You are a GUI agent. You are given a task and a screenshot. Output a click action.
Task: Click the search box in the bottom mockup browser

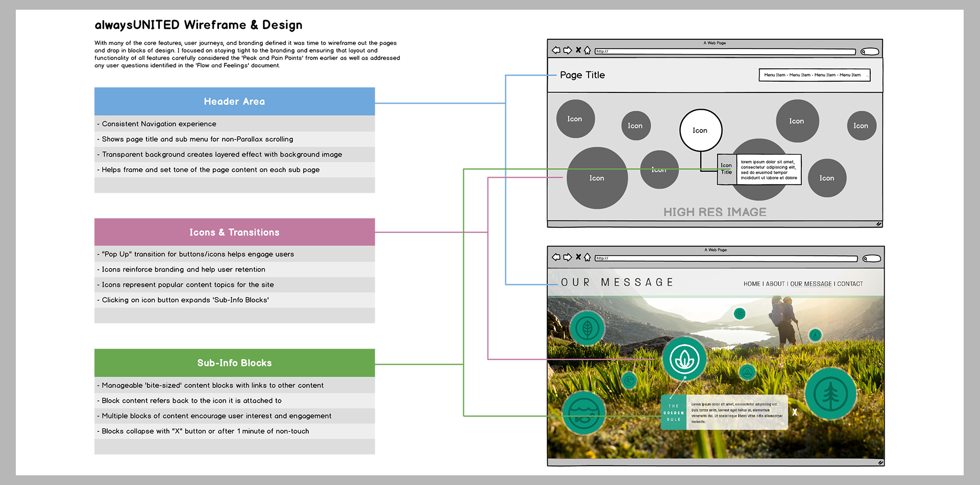click(872, 258)
